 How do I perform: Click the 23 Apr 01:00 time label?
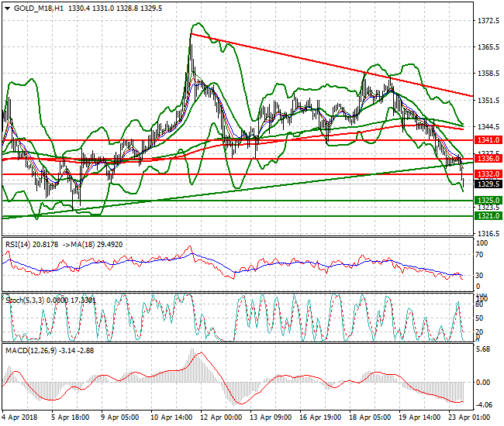(469, 417)
